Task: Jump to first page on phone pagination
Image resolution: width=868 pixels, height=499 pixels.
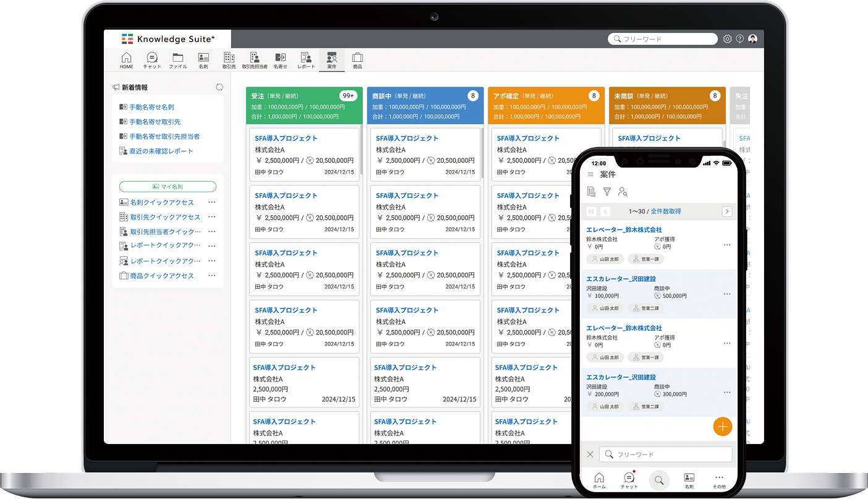Action: pyautogui.click(x=592, y=211)
